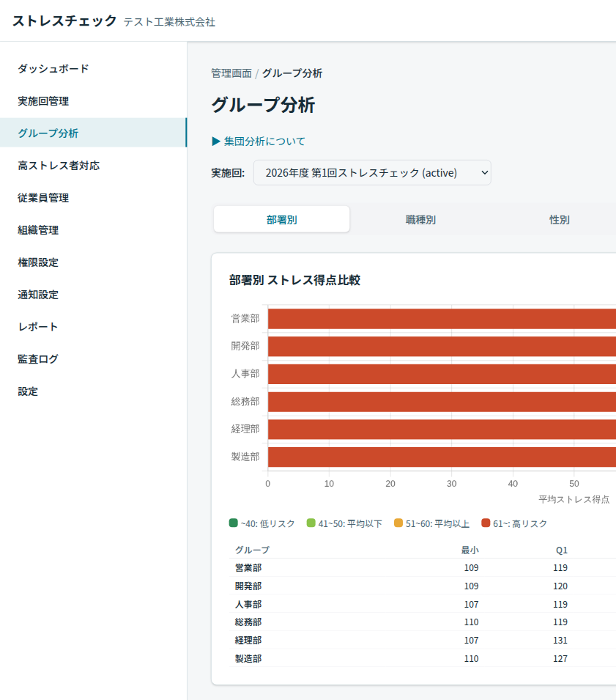This screenshot has width=616, height=700.
Task: Click the 経理部 row in table
Action: (248, 641)
